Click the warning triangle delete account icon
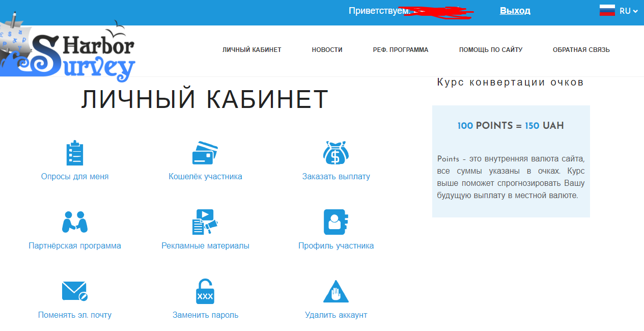The width and height of the screenshot is (644, 331). click(336, 291)
